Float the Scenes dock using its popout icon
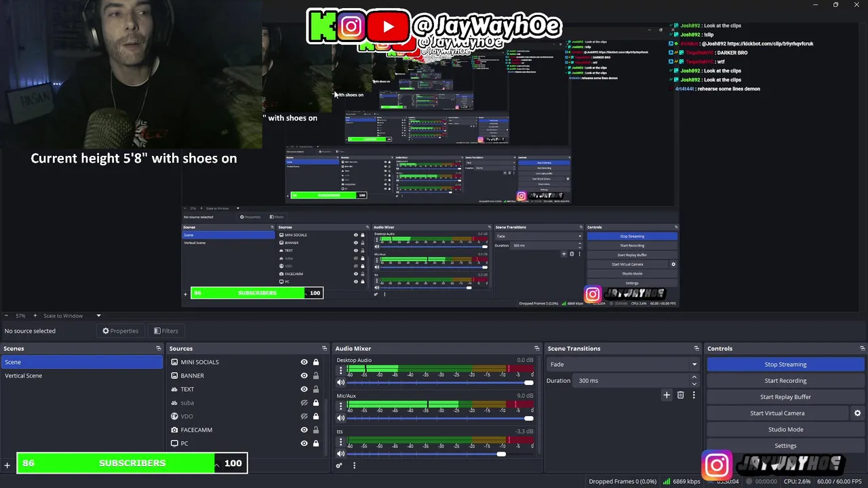This screenshot has height=488, width=868. point(159,348)
